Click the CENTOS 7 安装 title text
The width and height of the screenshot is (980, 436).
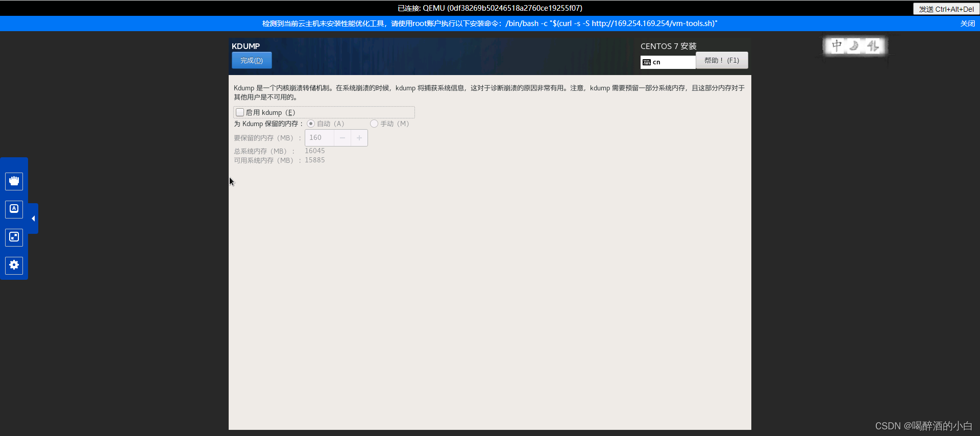669,46
